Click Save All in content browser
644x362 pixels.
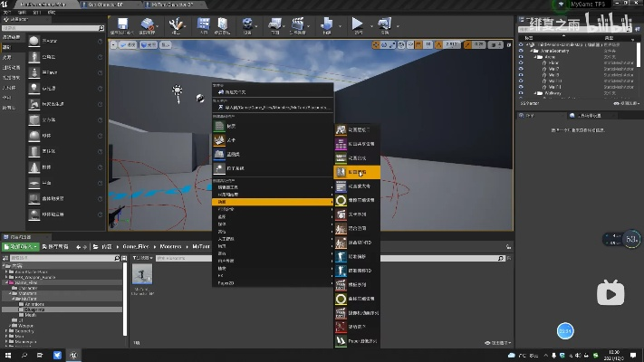tap(55, 247)
